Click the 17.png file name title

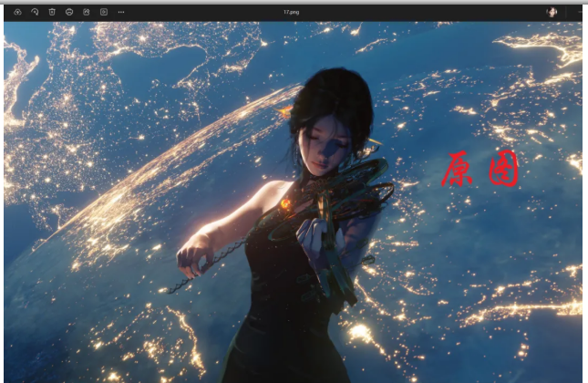click(x=292, y=12)
